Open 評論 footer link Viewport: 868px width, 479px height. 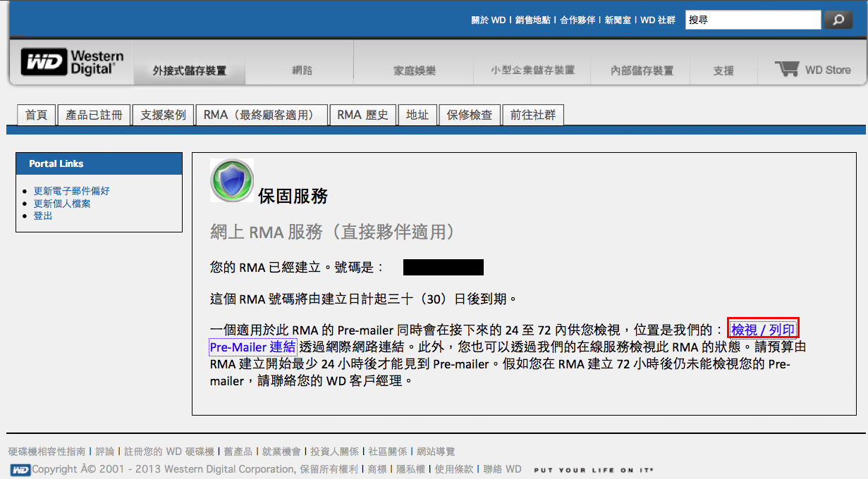104,452
